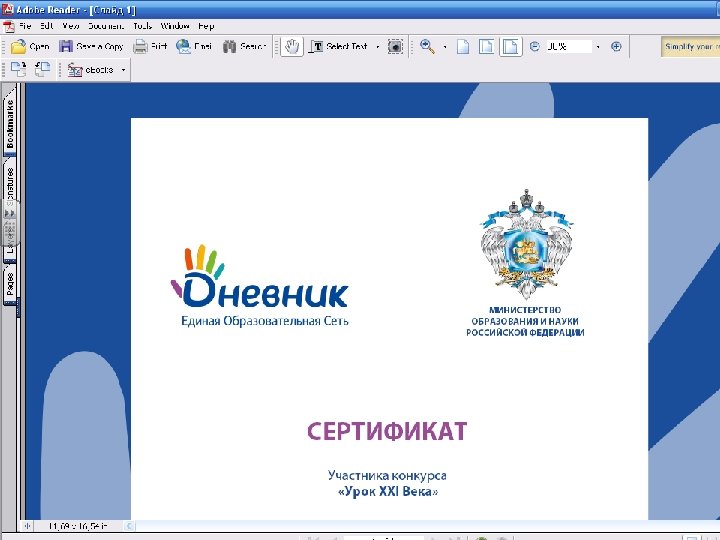The image size is (720, 540).
Task: Click the Print printer icon
Action: 140,46
